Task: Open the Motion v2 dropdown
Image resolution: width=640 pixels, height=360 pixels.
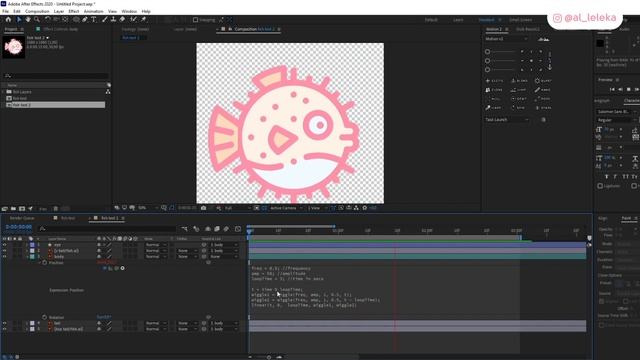Action: pyautogui.click(x=506, y=39)
